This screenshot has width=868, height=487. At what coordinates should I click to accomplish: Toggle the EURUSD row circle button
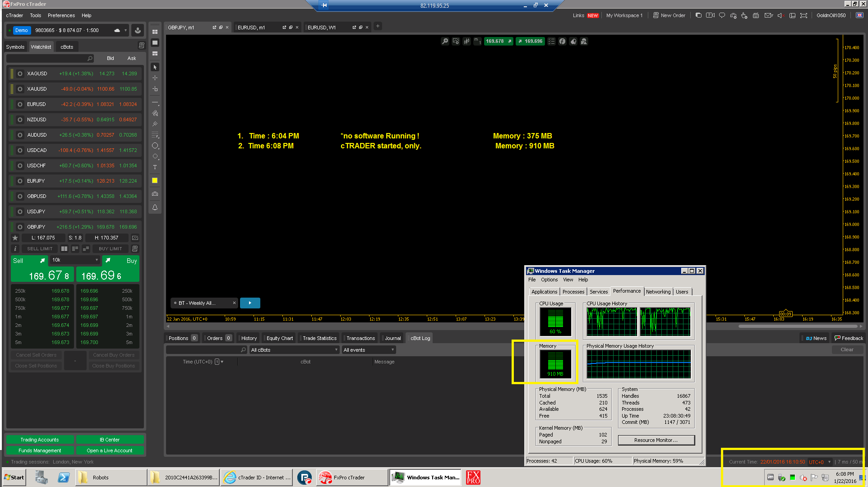point(20,104)
